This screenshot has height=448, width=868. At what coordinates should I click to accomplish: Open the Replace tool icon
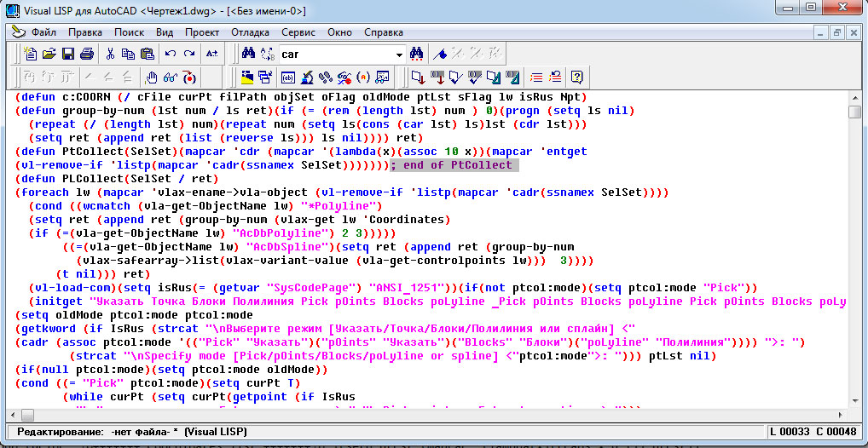267,54
